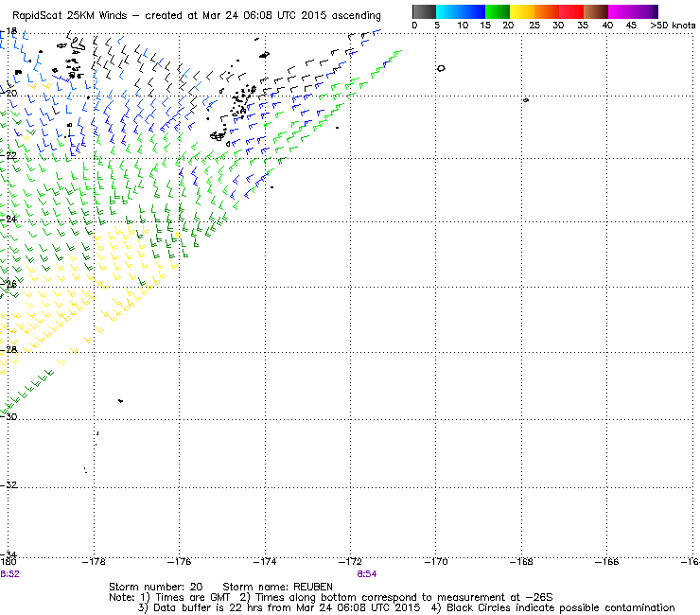
Task: Click the '-174' longitude axis label
Action: tap(265, 562)
